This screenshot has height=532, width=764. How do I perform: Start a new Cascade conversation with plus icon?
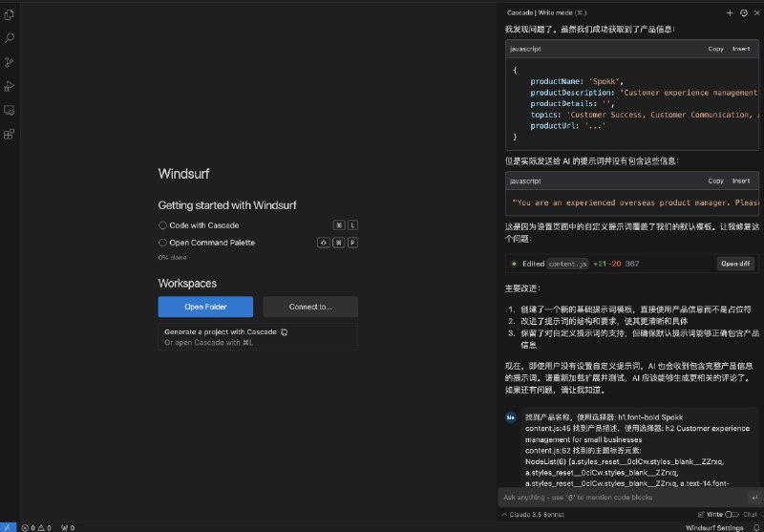coord(730,13)
